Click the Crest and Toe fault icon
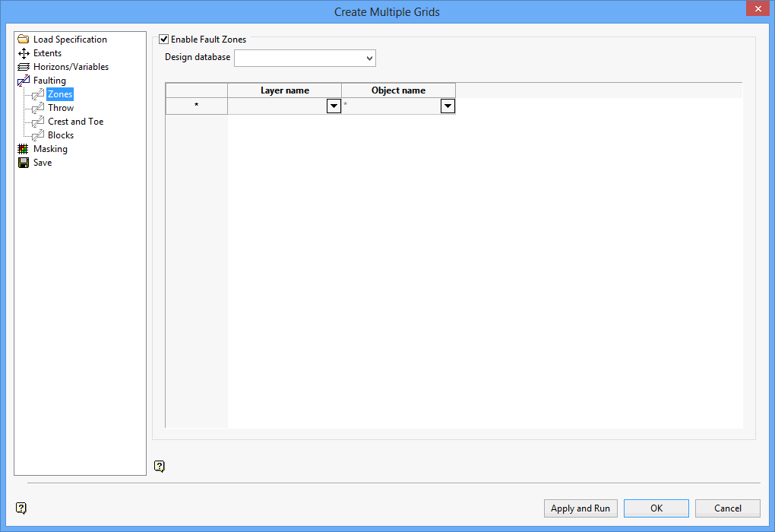This screenshot has width=775, height=532. [38, 122]
